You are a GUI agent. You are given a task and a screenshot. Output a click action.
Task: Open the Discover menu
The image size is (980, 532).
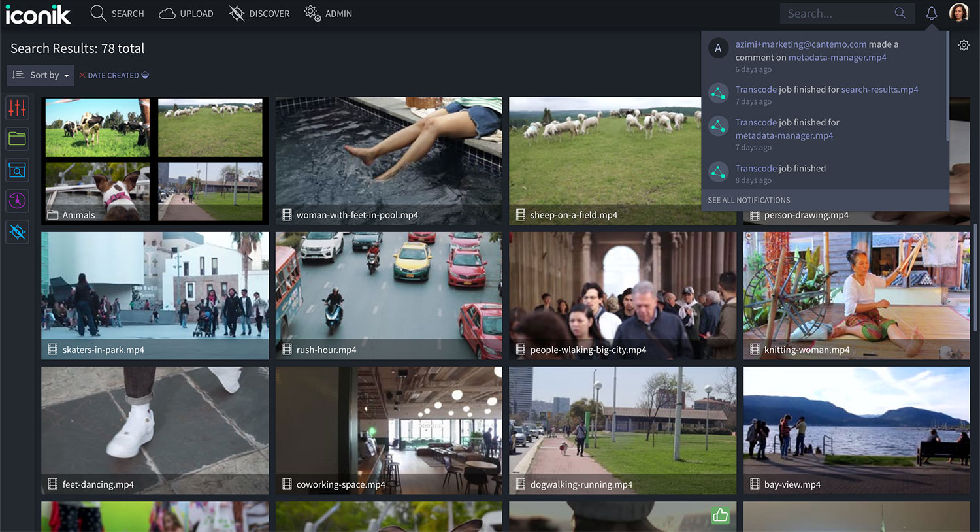tap(259, 14)
